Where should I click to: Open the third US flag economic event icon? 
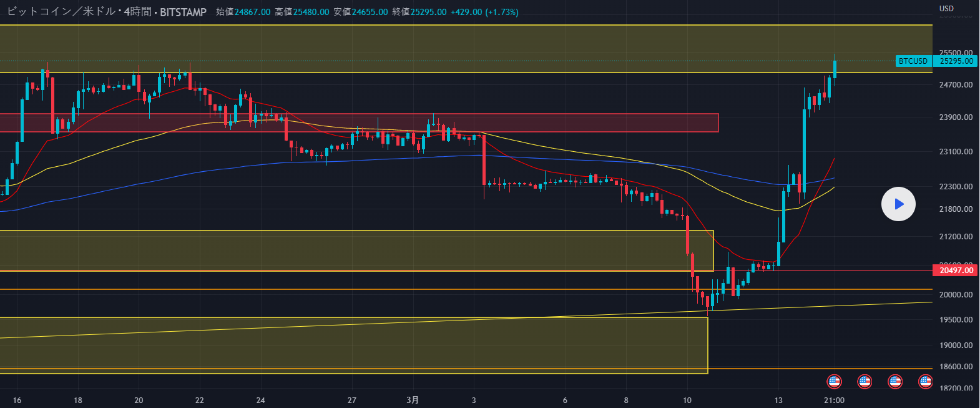click(x=895, y=381)
